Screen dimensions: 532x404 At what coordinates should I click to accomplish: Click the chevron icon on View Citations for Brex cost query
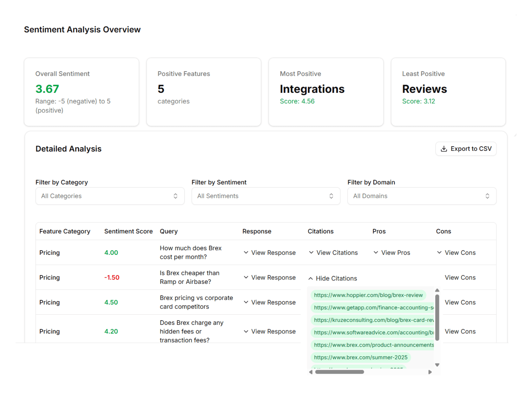point(310,253)
